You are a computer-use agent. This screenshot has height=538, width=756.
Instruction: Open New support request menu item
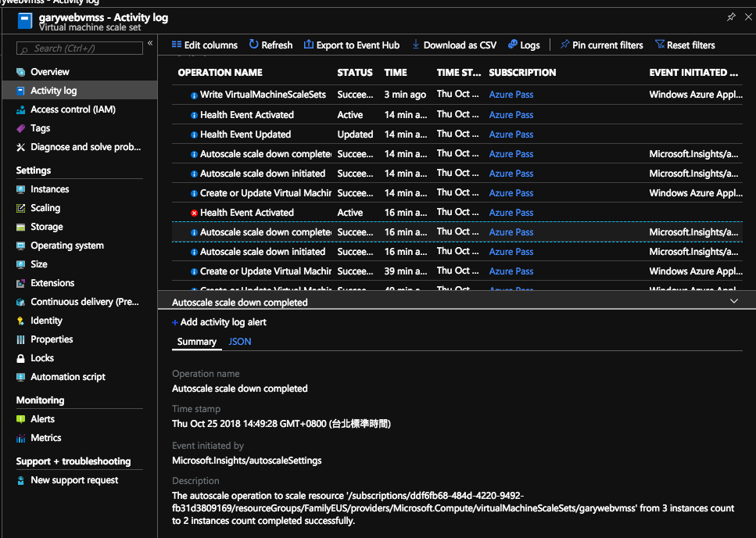pyautogui.click(x=74, y=481)
